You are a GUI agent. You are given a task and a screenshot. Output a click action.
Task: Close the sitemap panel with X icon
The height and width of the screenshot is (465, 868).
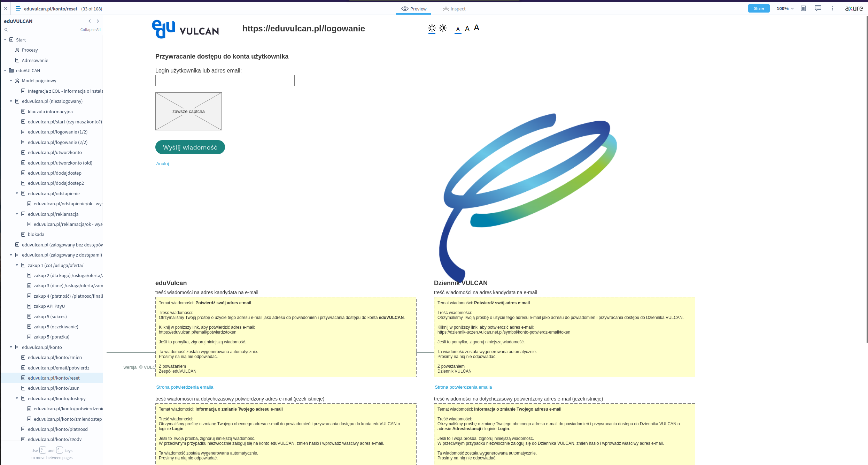pyautogui.click(x=6, y=9)
